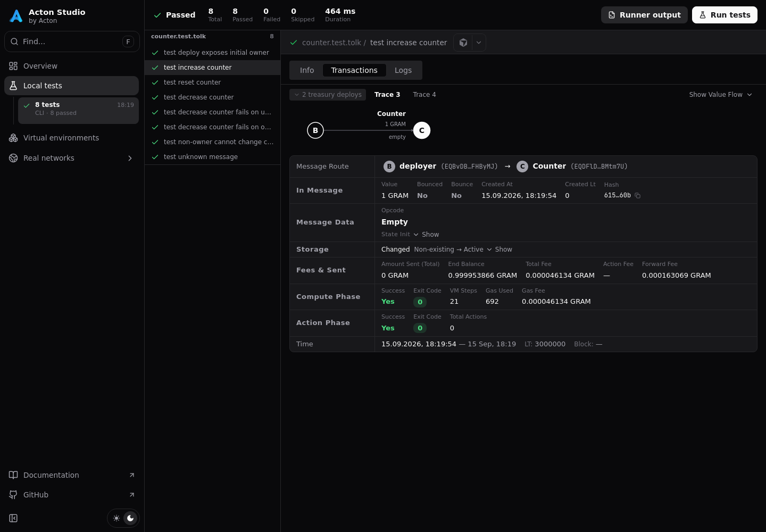Click node C in the trace graph

tap(422, 130)
